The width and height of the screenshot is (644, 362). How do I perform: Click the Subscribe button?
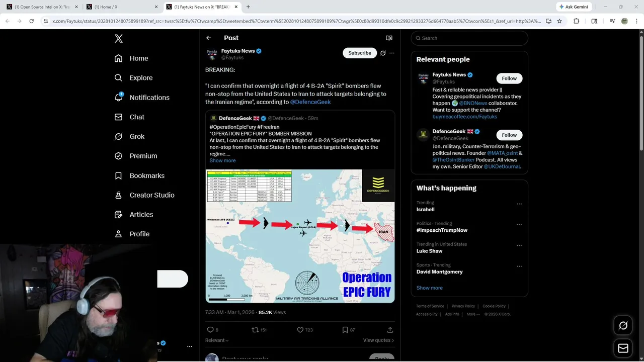[360, 53]
